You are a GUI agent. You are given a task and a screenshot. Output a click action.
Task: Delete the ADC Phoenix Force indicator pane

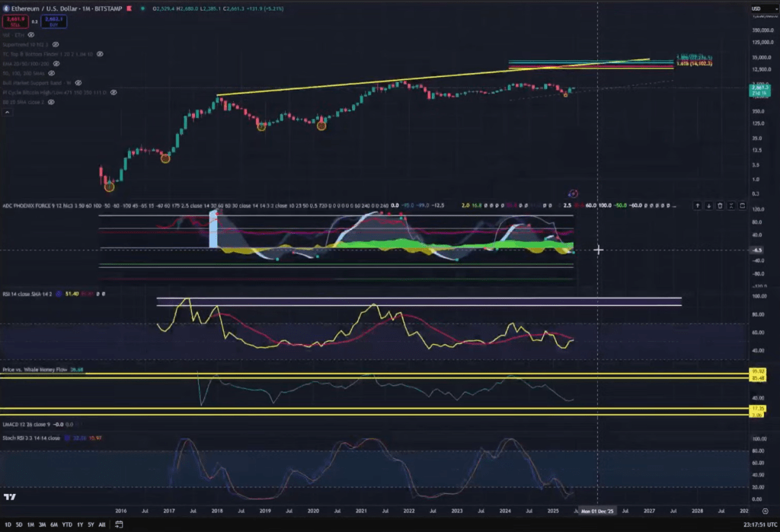tap(720, 205)
